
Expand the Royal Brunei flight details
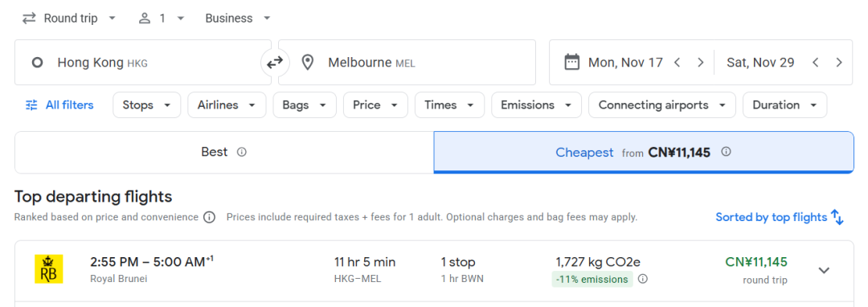pos(825,271)
